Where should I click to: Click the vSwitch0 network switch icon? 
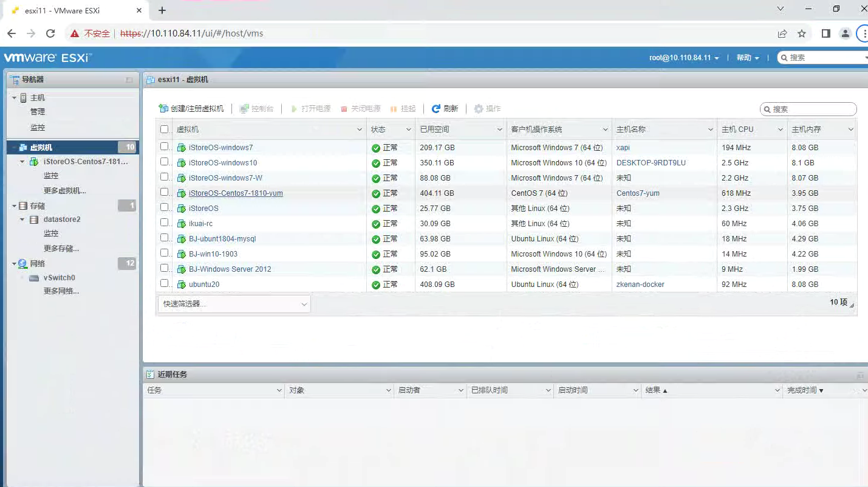point(34,278)
